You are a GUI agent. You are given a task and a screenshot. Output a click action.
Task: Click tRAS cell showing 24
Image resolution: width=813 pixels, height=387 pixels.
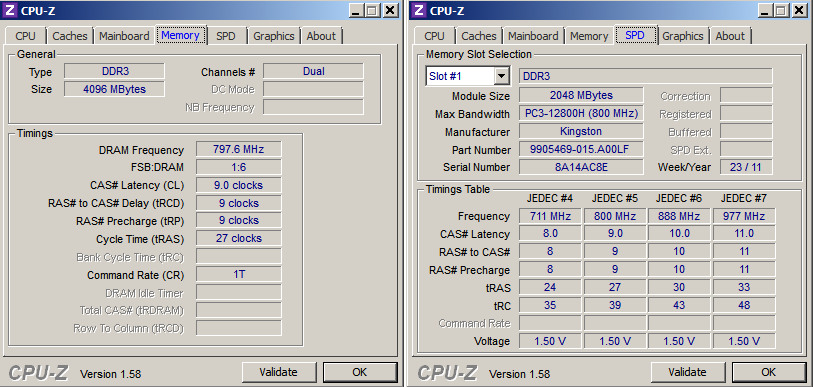coord(550,287)
